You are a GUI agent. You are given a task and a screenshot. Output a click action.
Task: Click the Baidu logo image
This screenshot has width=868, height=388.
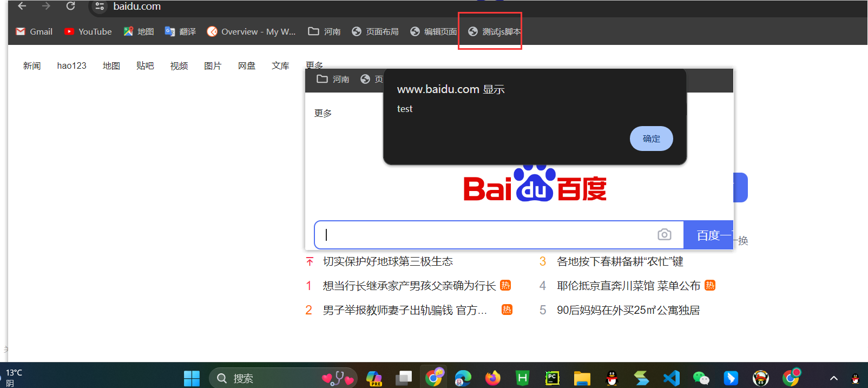(535, 184)
